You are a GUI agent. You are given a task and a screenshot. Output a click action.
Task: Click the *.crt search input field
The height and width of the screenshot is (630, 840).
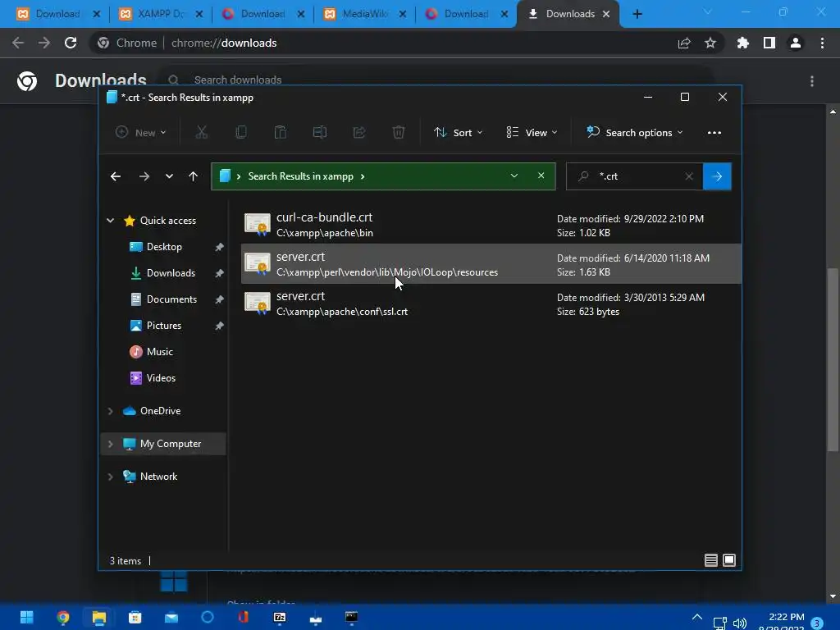(x=635, y=176)
